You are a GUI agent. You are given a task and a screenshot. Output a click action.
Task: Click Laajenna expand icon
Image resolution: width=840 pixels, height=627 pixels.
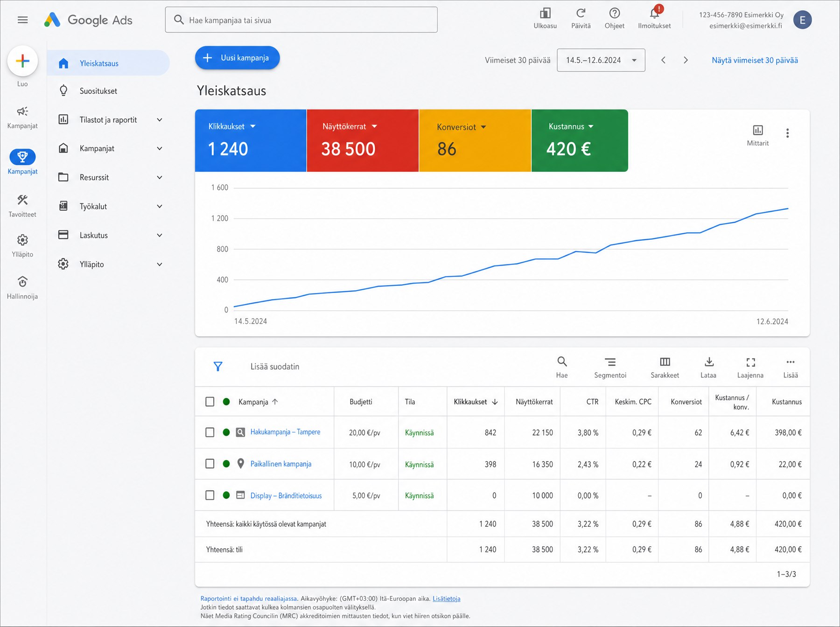(x=750, y=362)
